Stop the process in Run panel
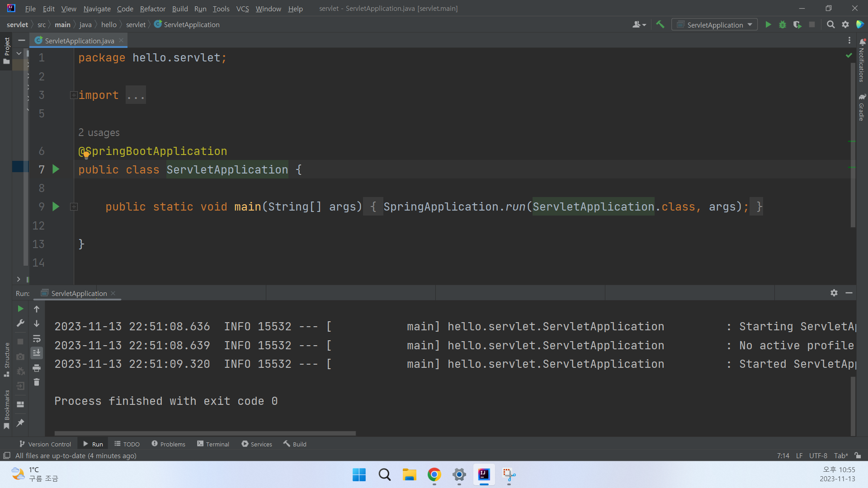Viewport: 868px width, 488px height. tap(20, 341)
